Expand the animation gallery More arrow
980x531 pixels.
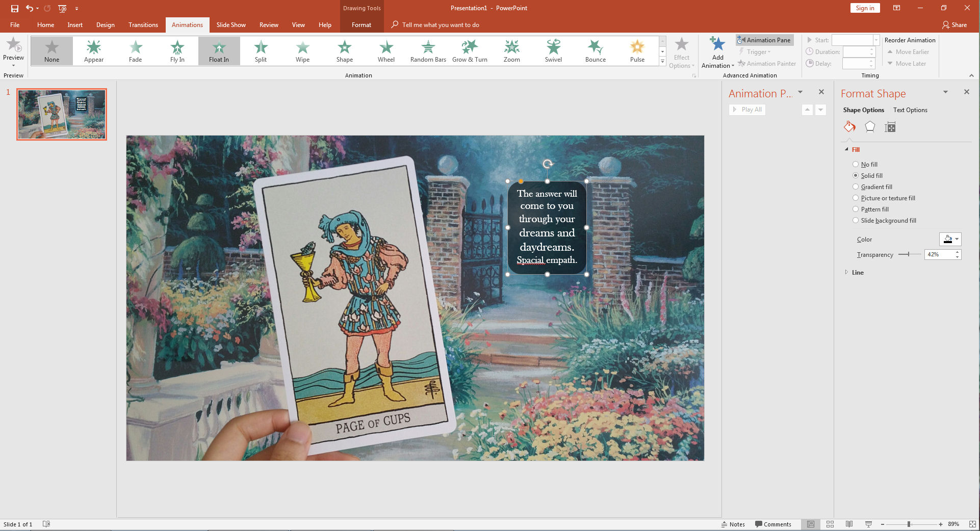(662, 61)
